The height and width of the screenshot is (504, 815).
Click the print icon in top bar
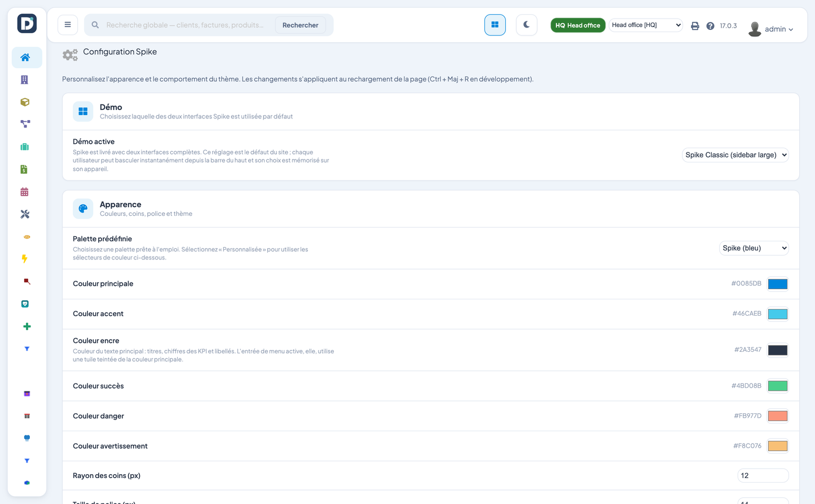[695, 26]
